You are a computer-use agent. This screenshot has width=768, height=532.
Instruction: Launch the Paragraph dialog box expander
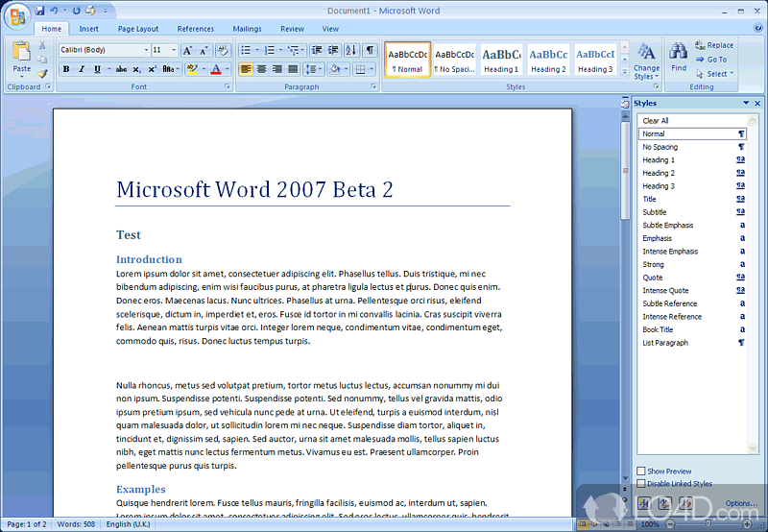[373, 86]
